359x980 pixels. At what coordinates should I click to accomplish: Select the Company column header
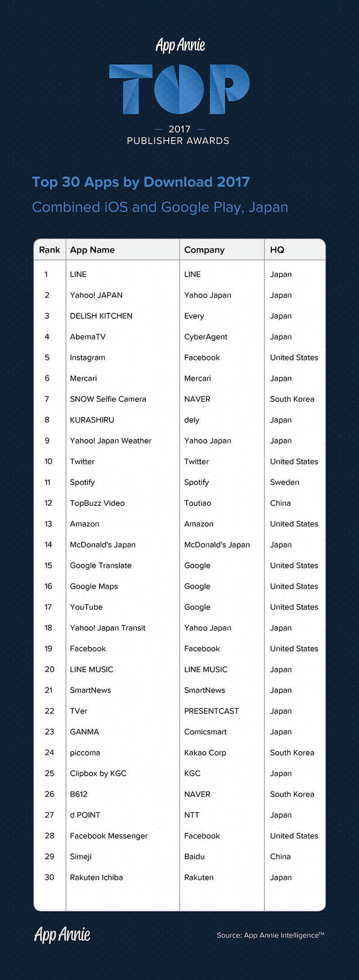[x=204, y=250]
